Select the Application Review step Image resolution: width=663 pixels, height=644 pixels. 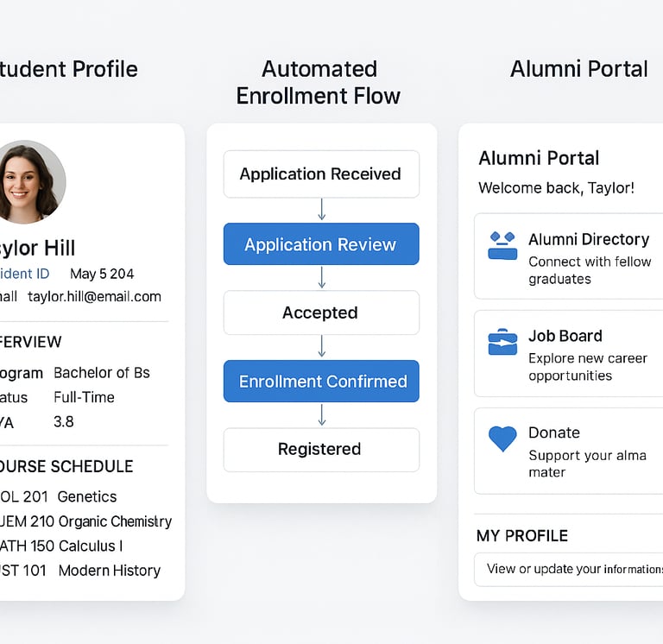pyautogui.click(x=321, y=244)
